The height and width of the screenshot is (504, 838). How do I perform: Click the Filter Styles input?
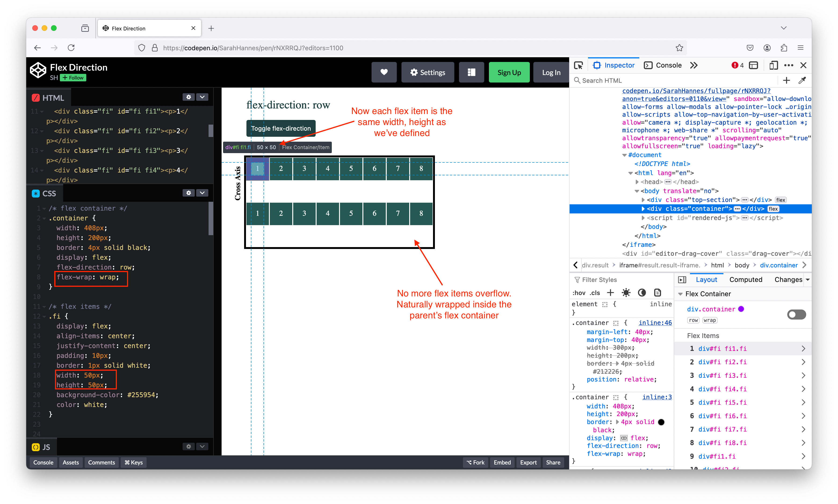pos(622,280)
